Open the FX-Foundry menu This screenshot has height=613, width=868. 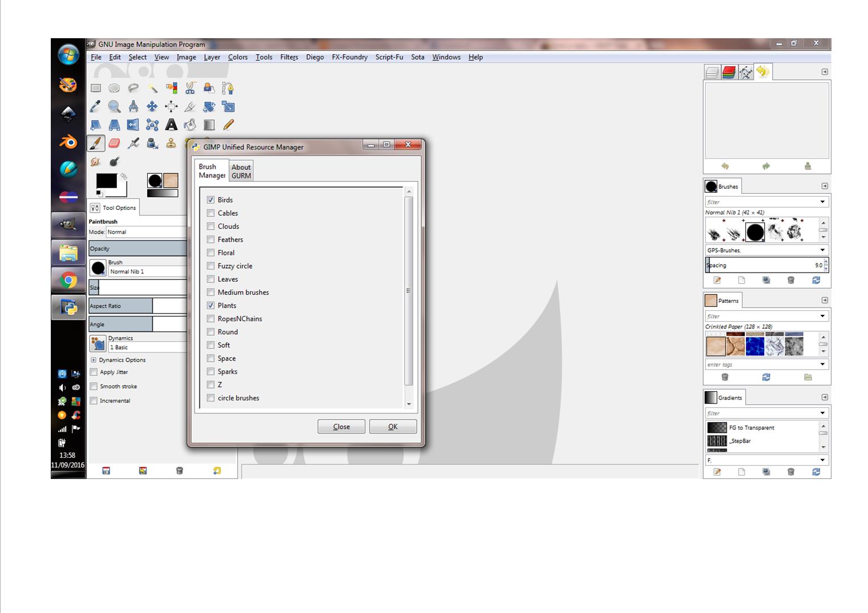[x=349, y=57]
